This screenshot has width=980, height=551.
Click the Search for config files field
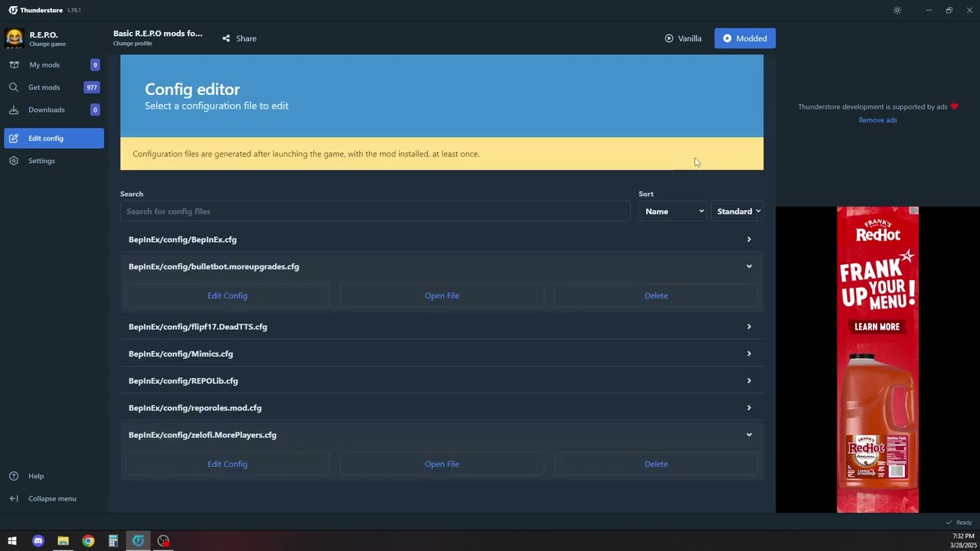pos(375,211)
